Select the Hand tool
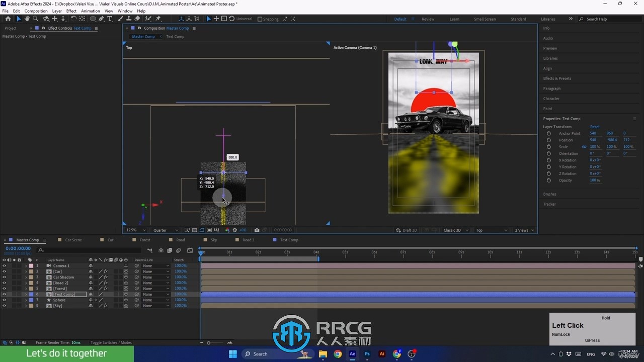The height and width of the screenshot is (362, 644). coord(27,19)
